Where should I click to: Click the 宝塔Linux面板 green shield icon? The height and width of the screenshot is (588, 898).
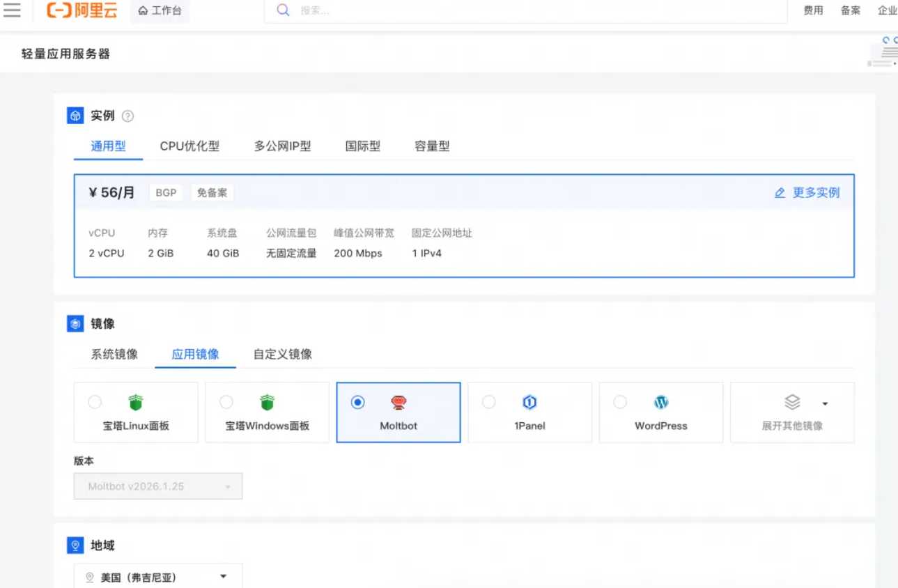tap(136, 403)
